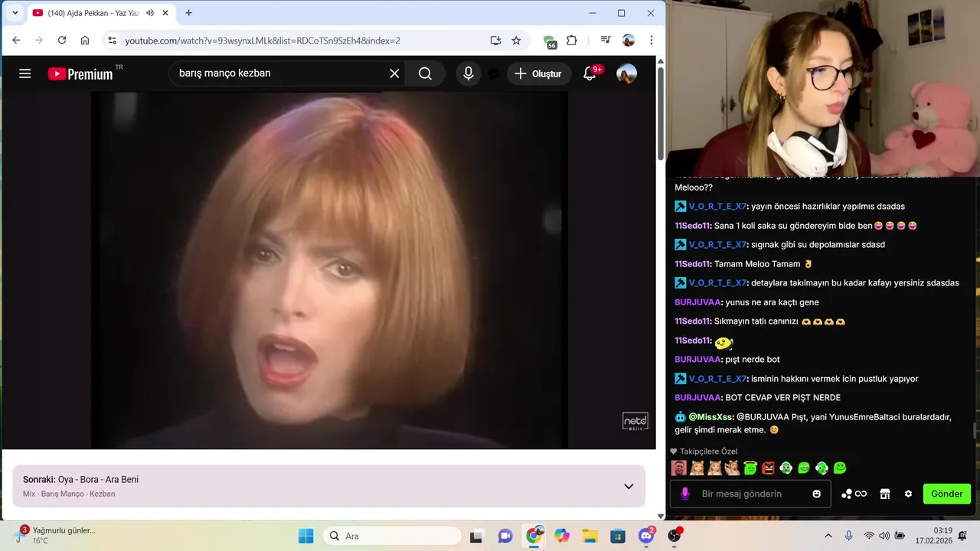Open chat settings gear icon

[908, 494]
